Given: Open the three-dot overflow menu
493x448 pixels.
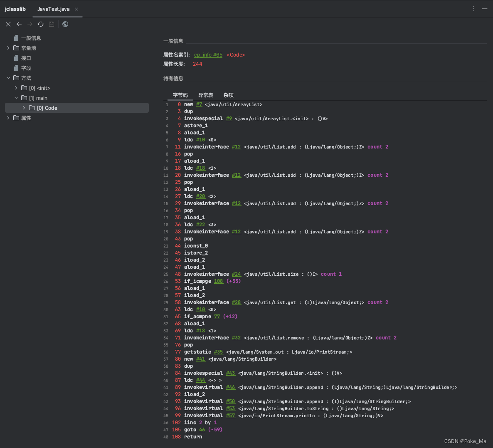Looking at the screenshot, I should tap(473, 8).
